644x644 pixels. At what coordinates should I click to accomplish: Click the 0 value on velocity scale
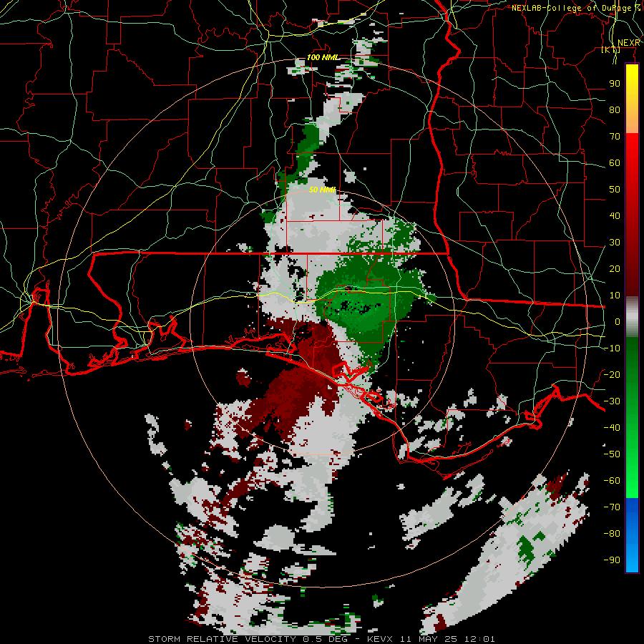coord(618,322)
